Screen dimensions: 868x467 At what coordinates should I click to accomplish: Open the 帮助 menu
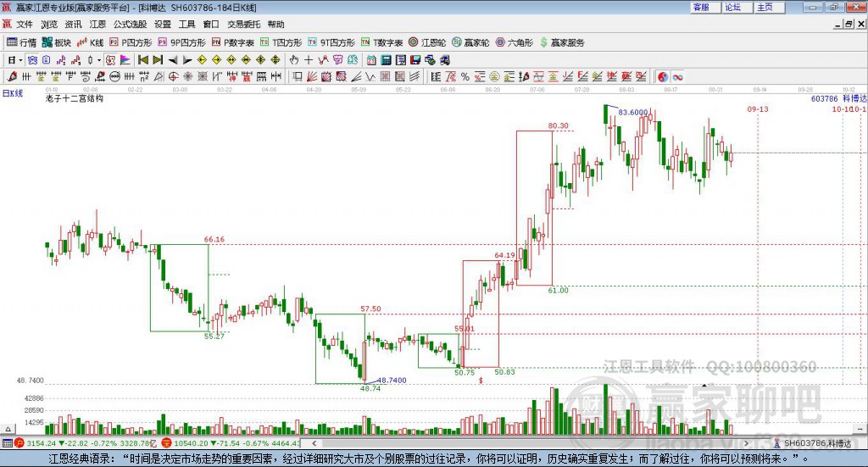[x=275, y=25]
